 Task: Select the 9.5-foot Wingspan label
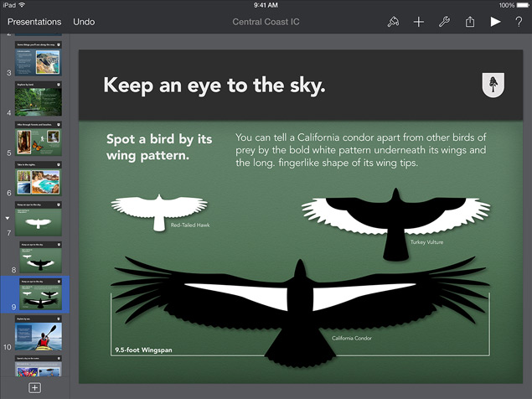coord(143,350)
